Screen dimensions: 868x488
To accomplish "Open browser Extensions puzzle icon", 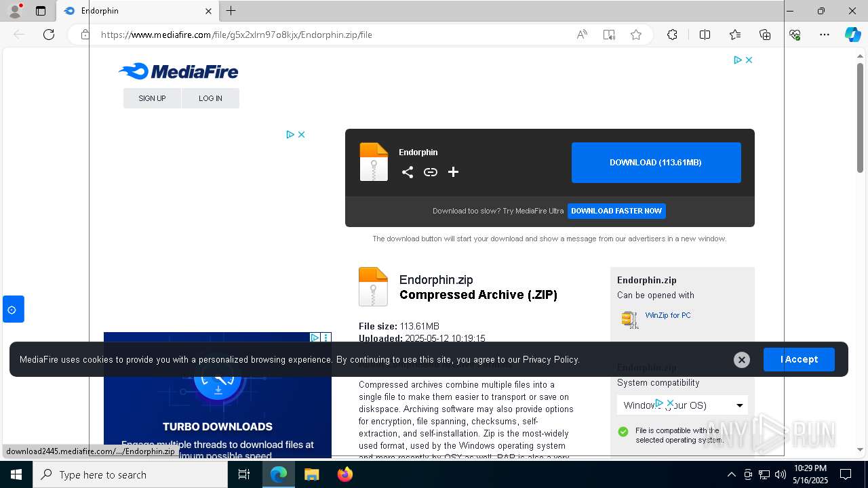I will tap(672, 35).
